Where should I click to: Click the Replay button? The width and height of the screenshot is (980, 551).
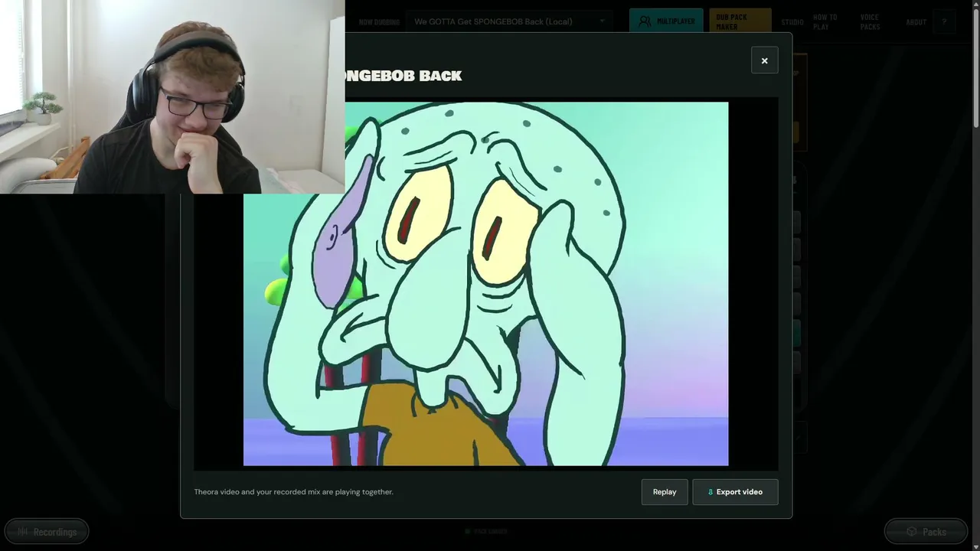(665, 492)
